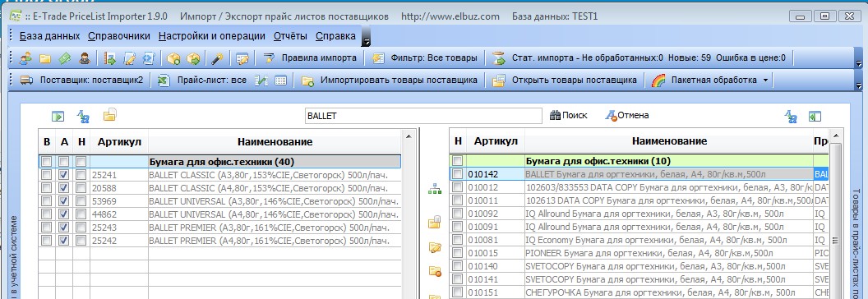Click left panel green arrow toggle icon
868x299 pixels.
(x=58, y=117)
